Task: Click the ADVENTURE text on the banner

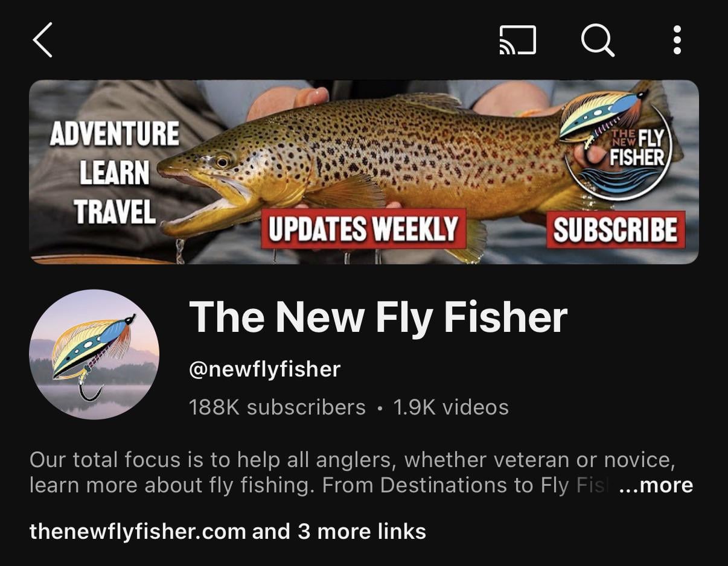Action: pyautogui.click(x=115, y=134)
